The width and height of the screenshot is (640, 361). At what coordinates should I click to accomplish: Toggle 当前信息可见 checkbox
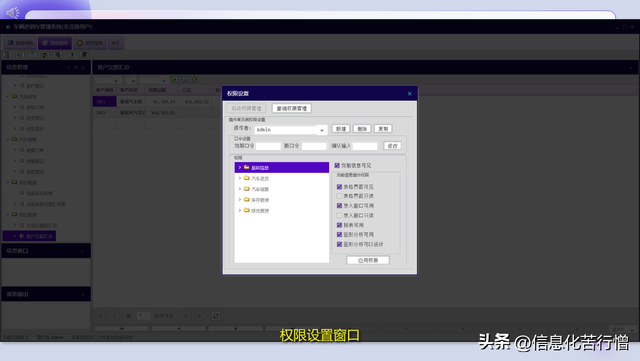click(x=337, y=165)
